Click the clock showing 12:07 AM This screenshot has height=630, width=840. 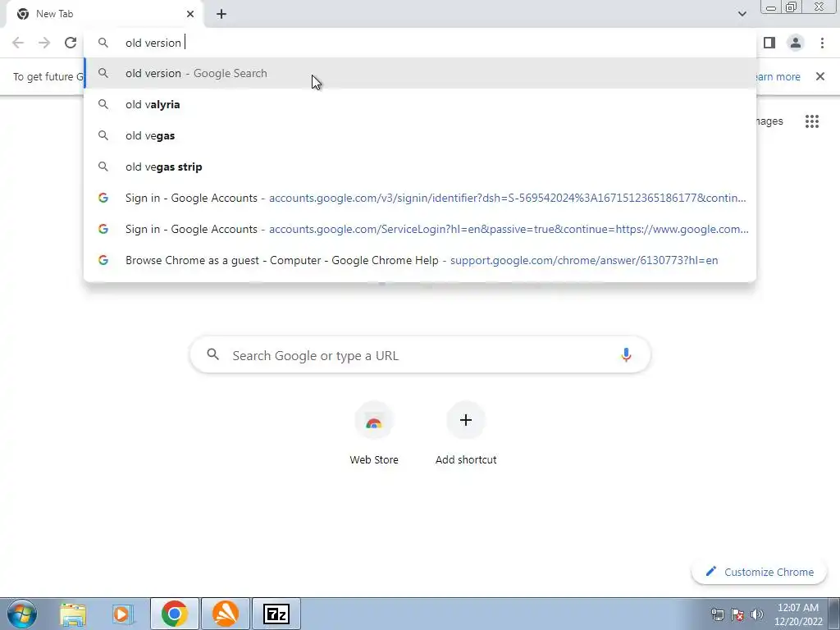pyautogui.click(x=797, y=614)
